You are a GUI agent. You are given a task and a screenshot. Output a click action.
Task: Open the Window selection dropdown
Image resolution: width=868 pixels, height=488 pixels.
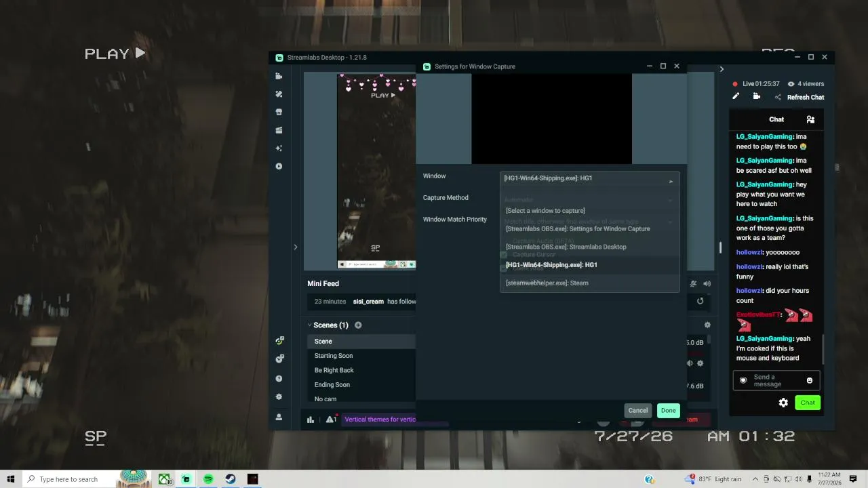[589, 178]
